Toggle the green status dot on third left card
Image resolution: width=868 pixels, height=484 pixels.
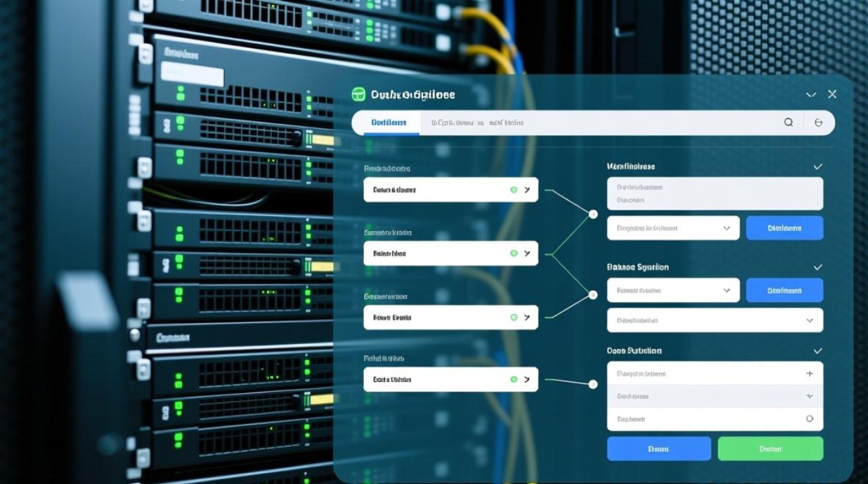click(x=513, y=318)
